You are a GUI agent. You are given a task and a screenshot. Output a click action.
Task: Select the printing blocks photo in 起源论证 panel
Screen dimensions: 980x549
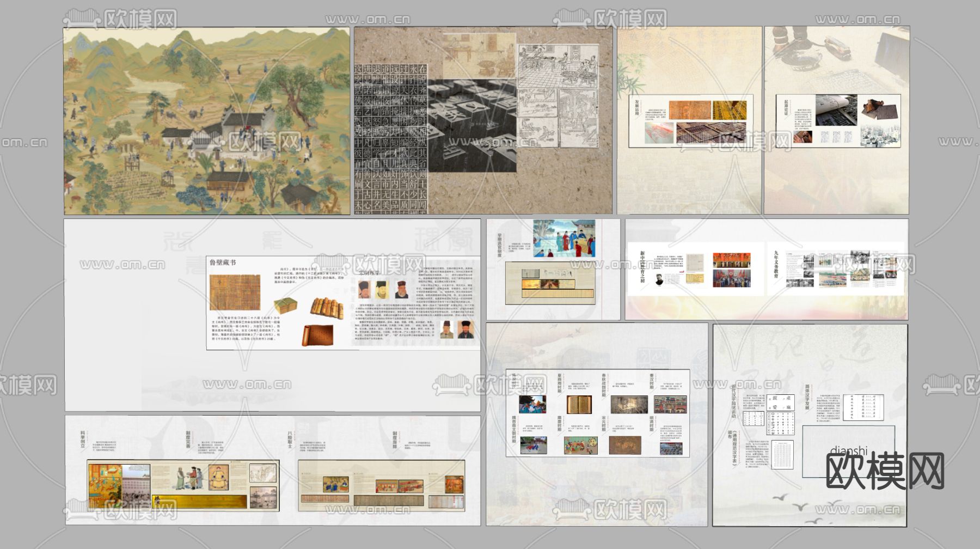coord(836,110)
